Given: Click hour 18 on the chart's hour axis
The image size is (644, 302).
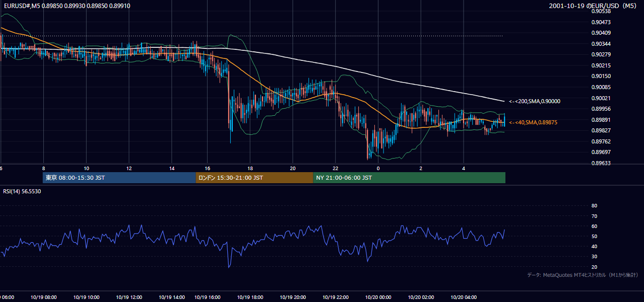Looking at the screenshot, I should pyautogui.click(x=250, y=168).
